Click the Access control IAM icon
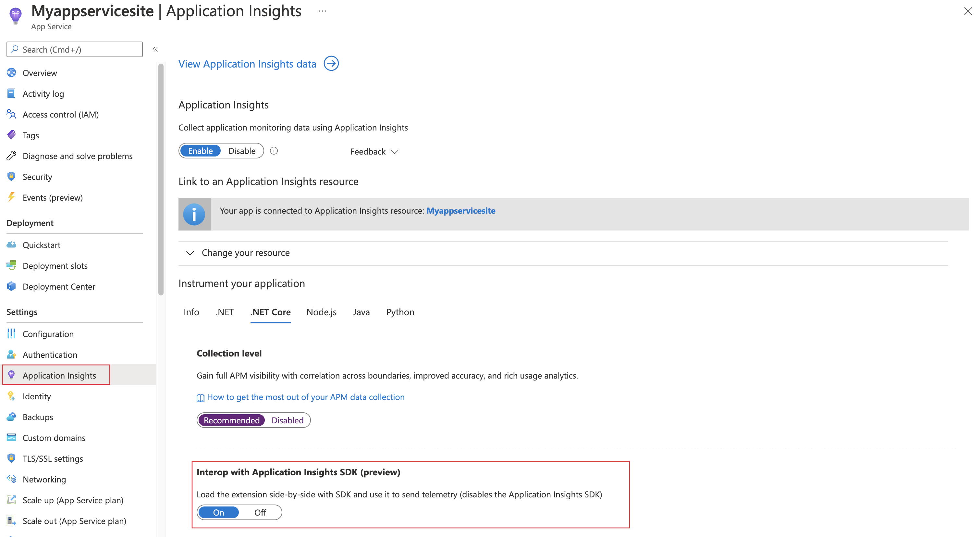This screenshot has width=980, height=537. click(x=11, y=114)
